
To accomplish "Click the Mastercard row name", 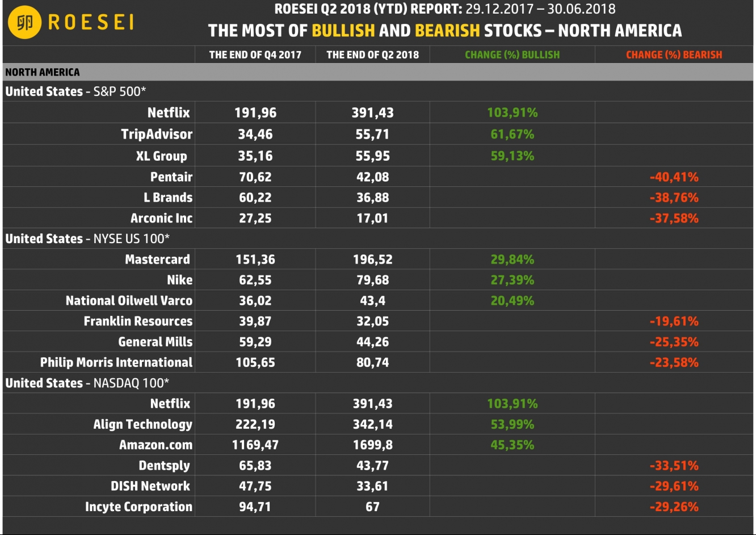I will tap(158, 260).
